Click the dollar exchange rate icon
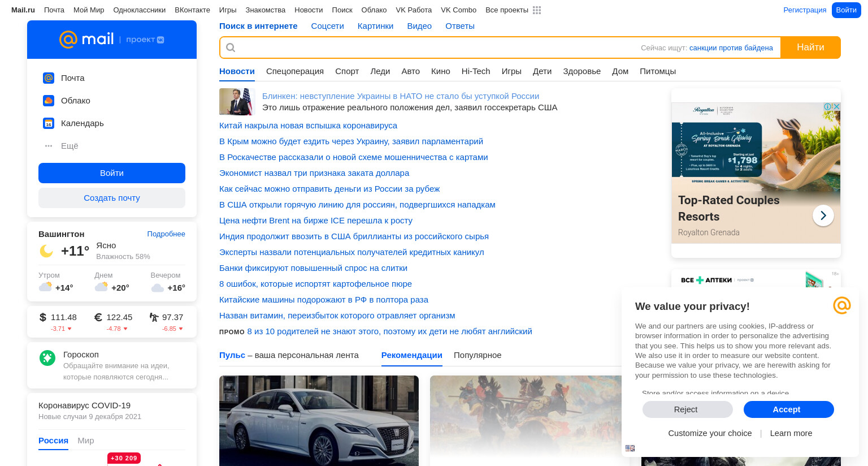Image resolution: width=868 pixels, height=466 pixels. point(43,317)
